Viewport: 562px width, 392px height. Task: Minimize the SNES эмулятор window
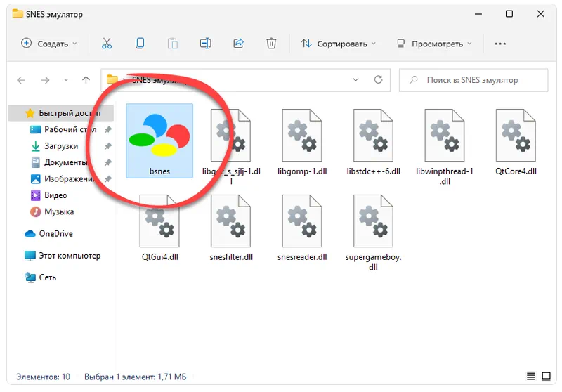pyautogui.click(x=478, y=14)
